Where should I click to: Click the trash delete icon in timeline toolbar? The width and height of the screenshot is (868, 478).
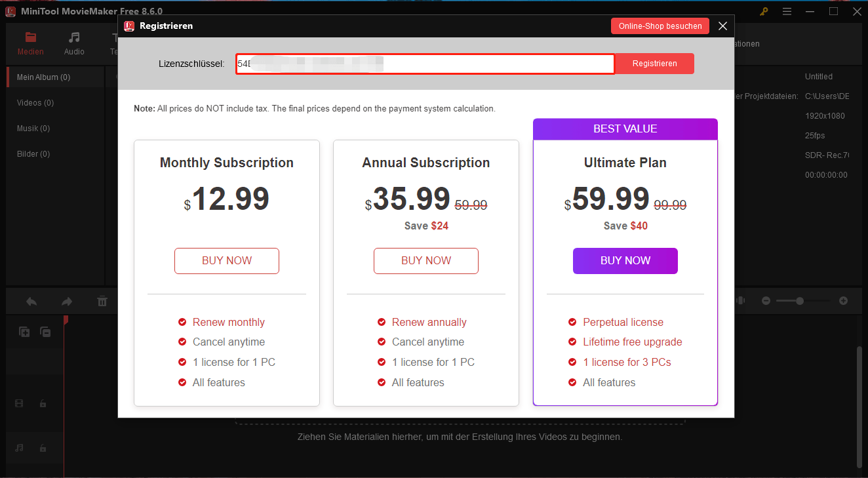tap(102, 302)
